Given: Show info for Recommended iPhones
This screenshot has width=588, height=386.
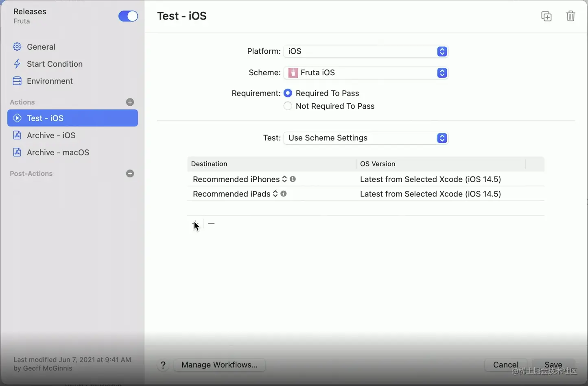Looking at the screenshot, I should coord(293,179).
